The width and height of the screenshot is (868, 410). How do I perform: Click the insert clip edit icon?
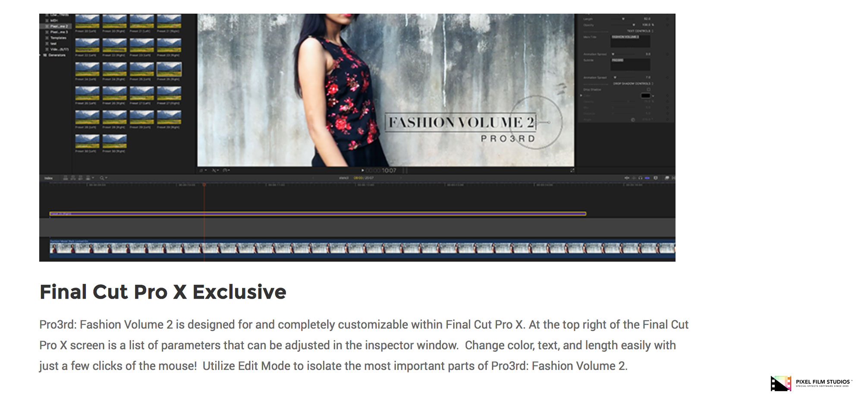point(73,178)
